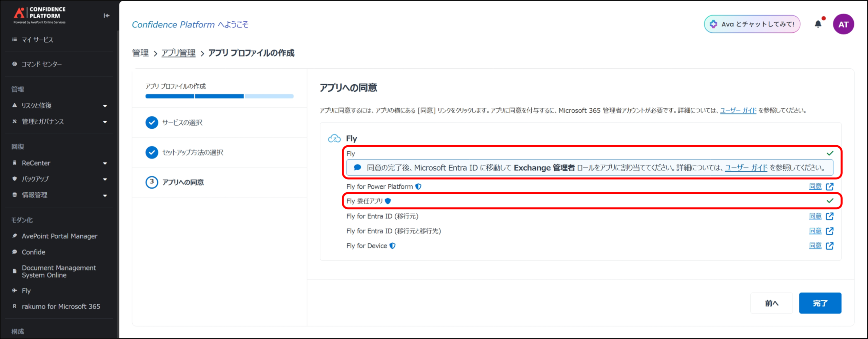Open AvePoint Portal Manager from sidebar

click(59, 236)
